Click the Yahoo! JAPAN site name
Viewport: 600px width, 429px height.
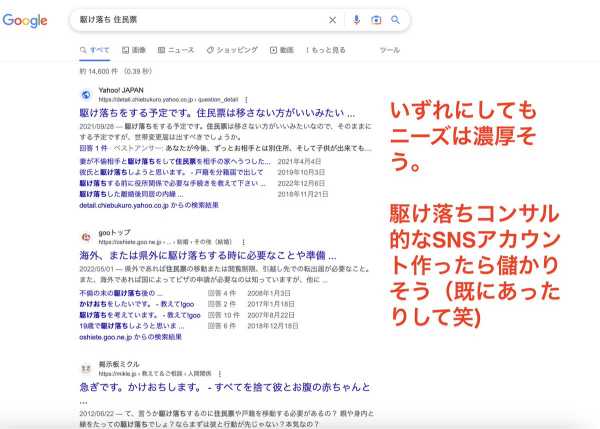click(121, 90)
